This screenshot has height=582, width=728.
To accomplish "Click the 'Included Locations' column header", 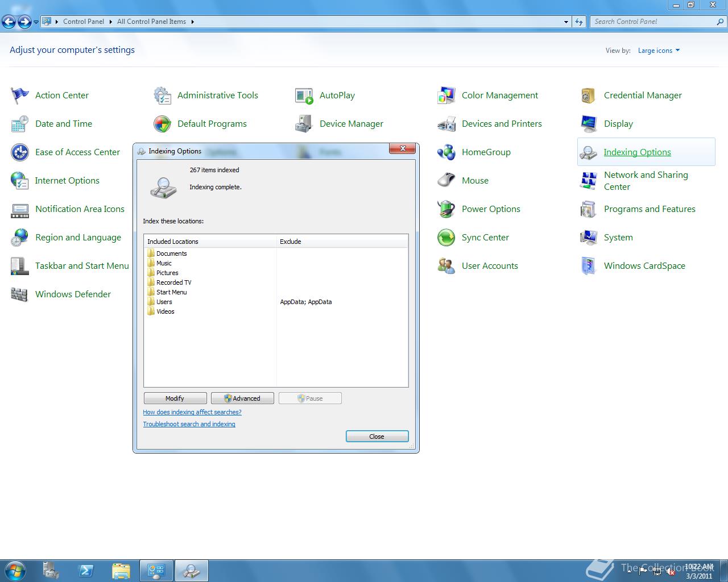I will (210, 242).
